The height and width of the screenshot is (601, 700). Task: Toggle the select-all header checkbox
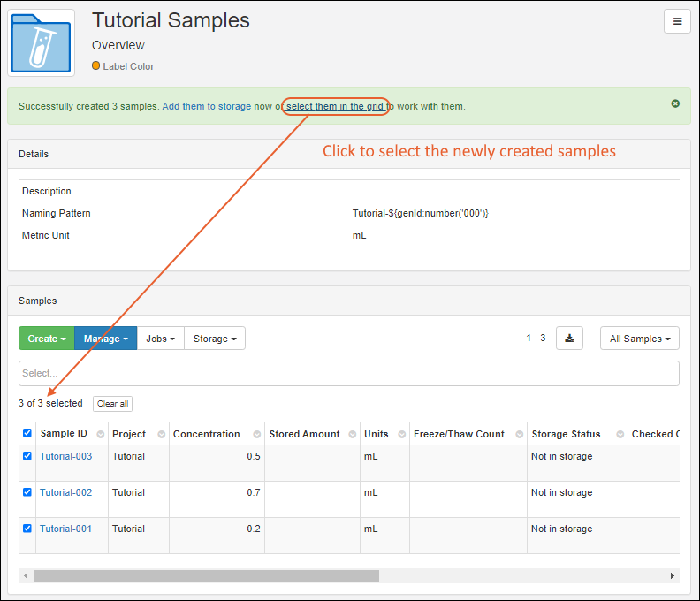point(27,434)
